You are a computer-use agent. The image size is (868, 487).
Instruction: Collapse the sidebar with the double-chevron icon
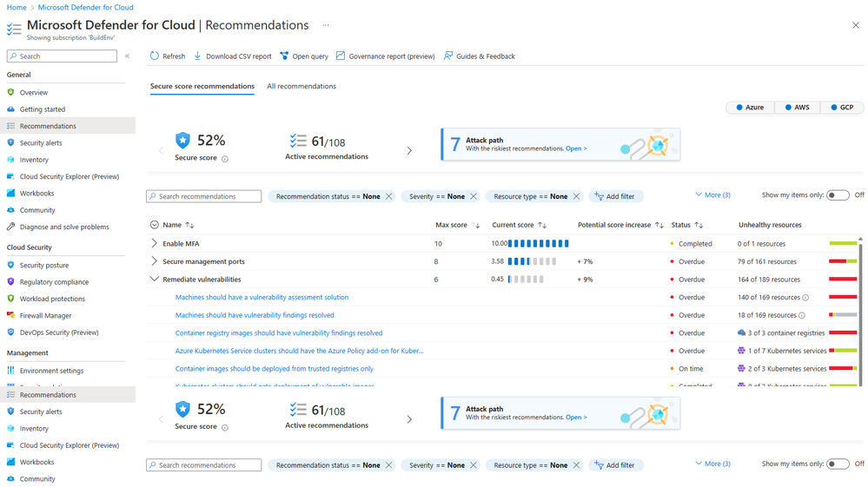click(128, 56)
